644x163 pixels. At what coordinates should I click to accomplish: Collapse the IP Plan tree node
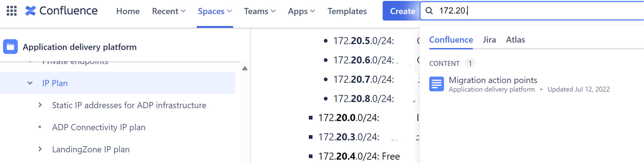(30, 83)
